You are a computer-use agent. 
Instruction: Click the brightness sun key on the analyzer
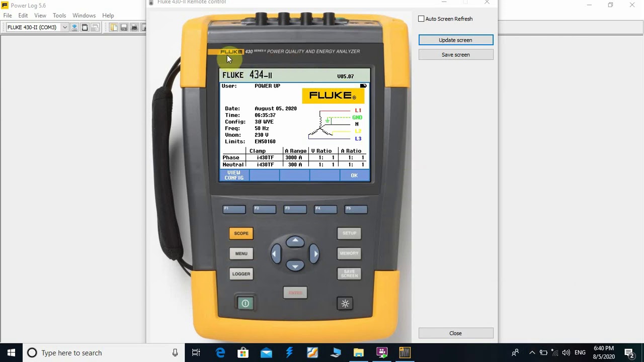[x=345, y=304]
